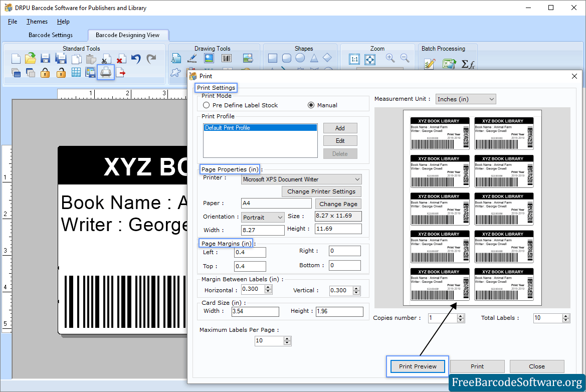Draw a rounded rectangle shape
The image size is (586, 392).
tap(286, 58)
